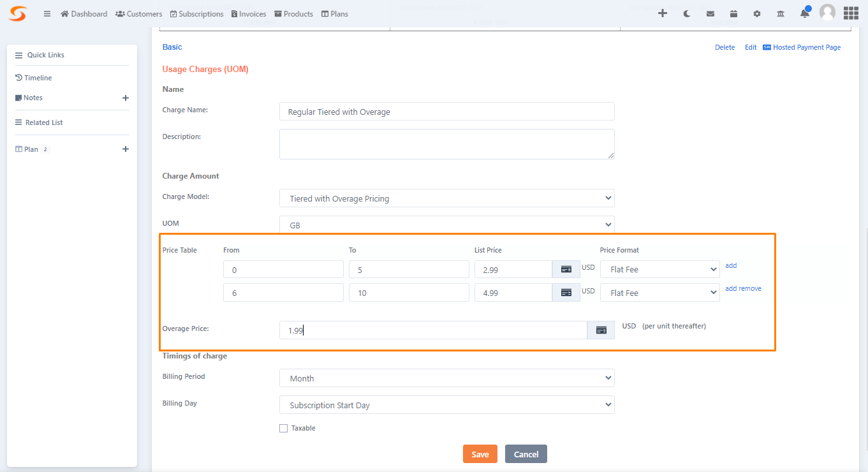Open the calendar icon in the top bar
The width and height of the screenshot is (868, 472).
pos(733,13)
